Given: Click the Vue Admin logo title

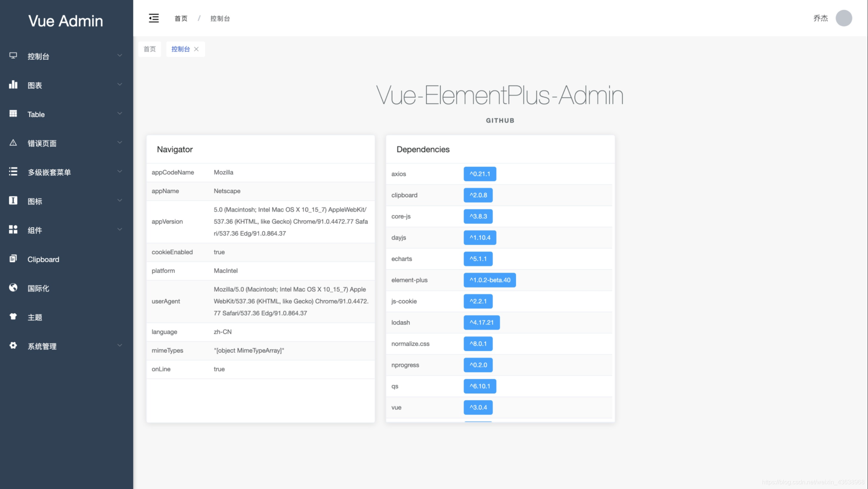Looking at the screenshot, I should pos(66,21).
